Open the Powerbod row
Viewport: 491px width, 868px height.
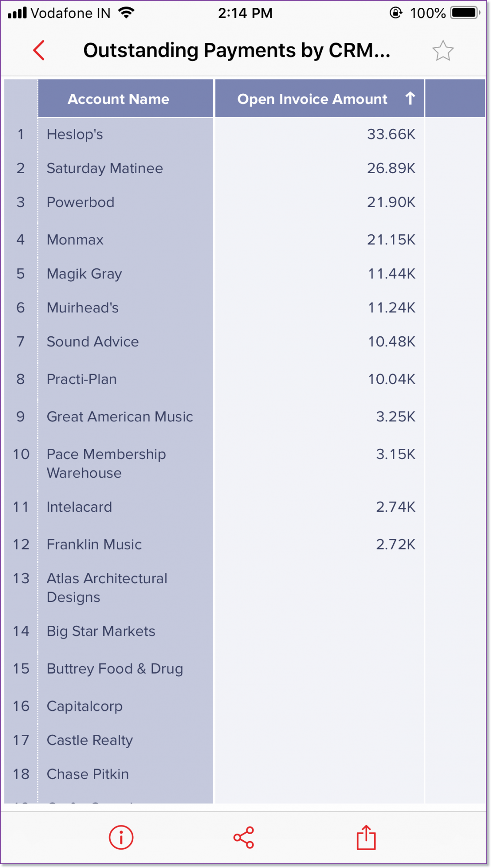point(80,202)
